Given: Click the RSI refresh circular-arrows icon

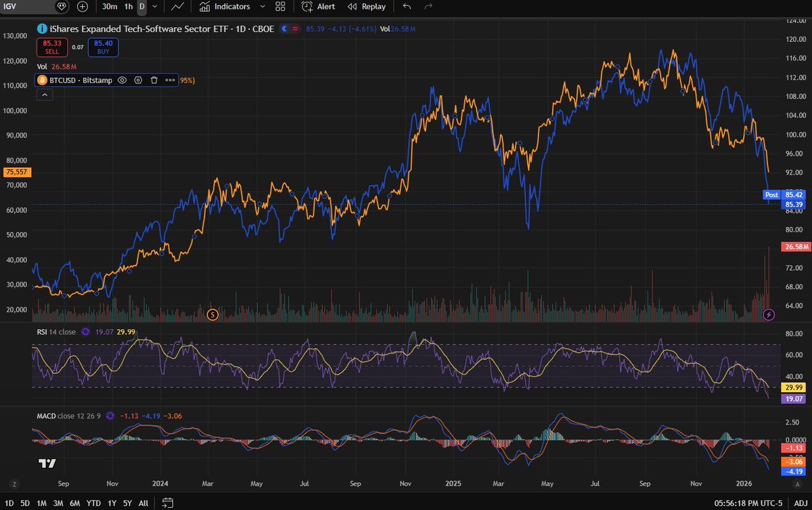Looking at the screenshot, I should point(86,332).
